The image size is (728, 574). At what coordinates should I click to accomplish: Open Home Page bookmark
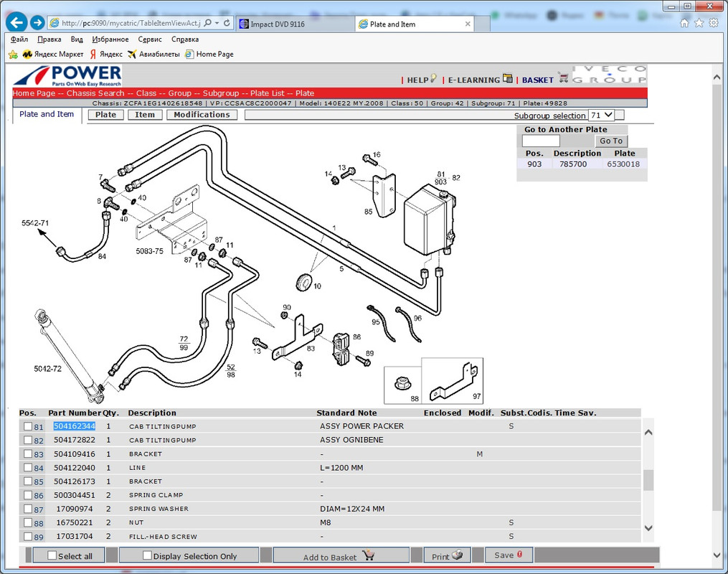[x=209, y=55]
